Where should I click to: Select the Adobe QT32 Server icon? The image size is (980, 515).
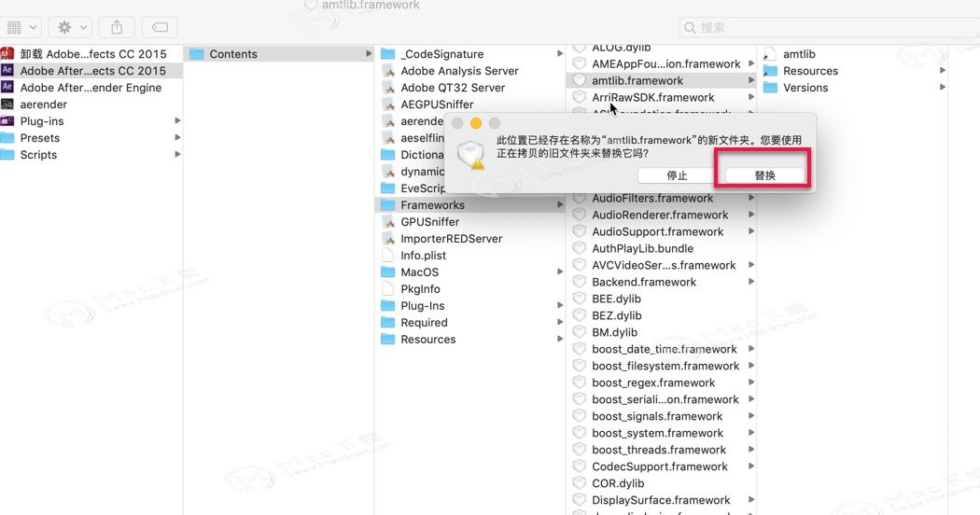[x=388, y=88]
